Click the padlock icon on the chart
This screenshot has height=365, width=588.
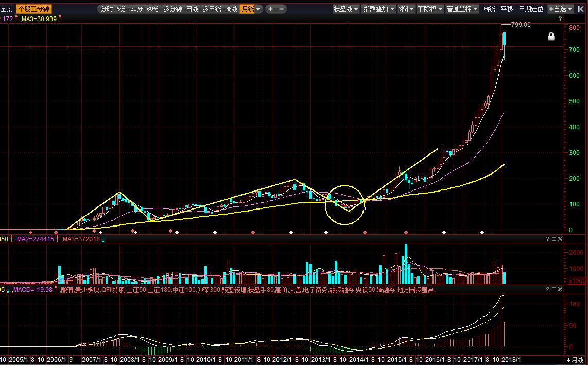pos(551,37)
